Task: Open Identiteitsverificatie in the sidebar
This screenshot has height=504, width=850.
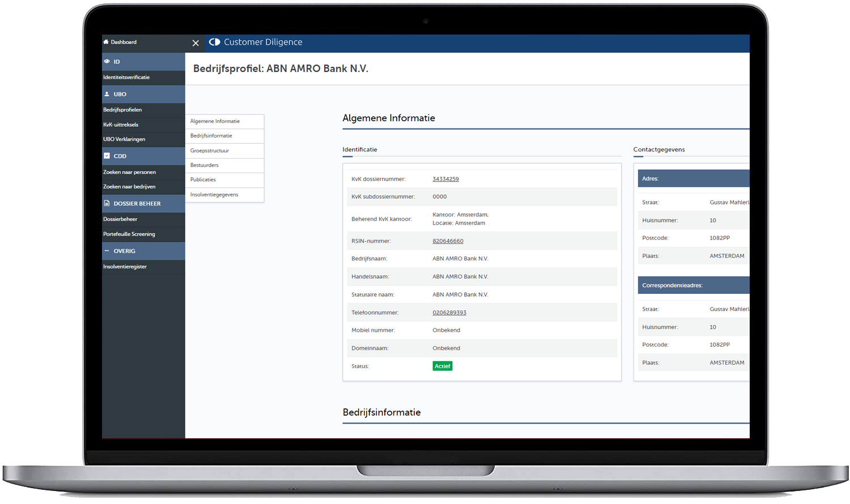Action: [x=126, y=78]
